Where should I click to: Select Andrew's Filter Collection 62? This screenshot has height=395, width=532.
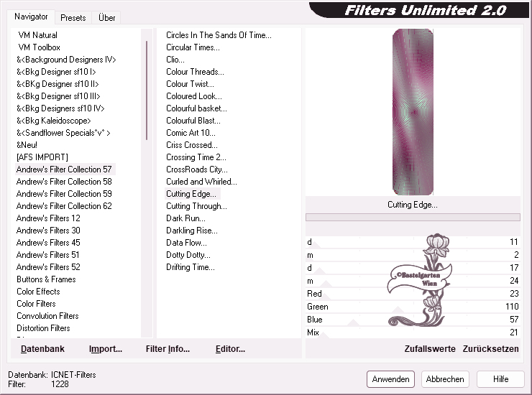tap(64, 206)
